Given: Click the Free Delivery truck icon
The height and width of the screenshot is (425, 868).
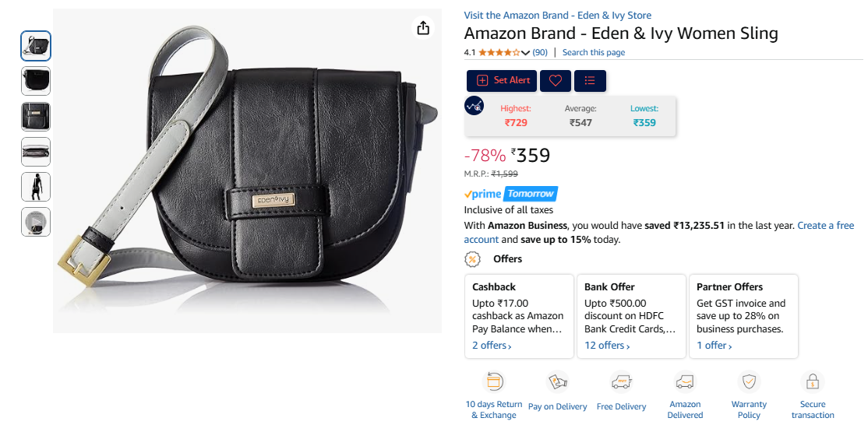Looking at the screenshot, I should pyautogui.click(x=621, y=381).
